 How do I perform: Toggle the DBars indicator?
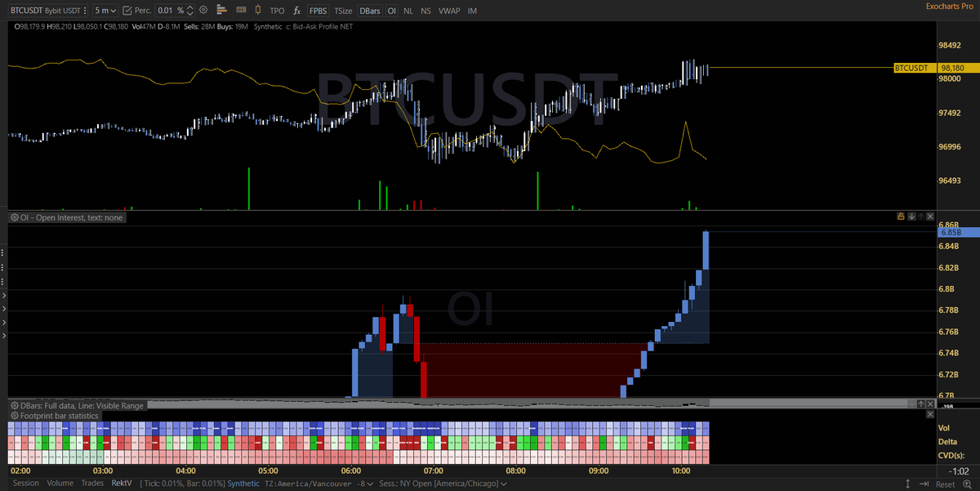pos(370,11)
